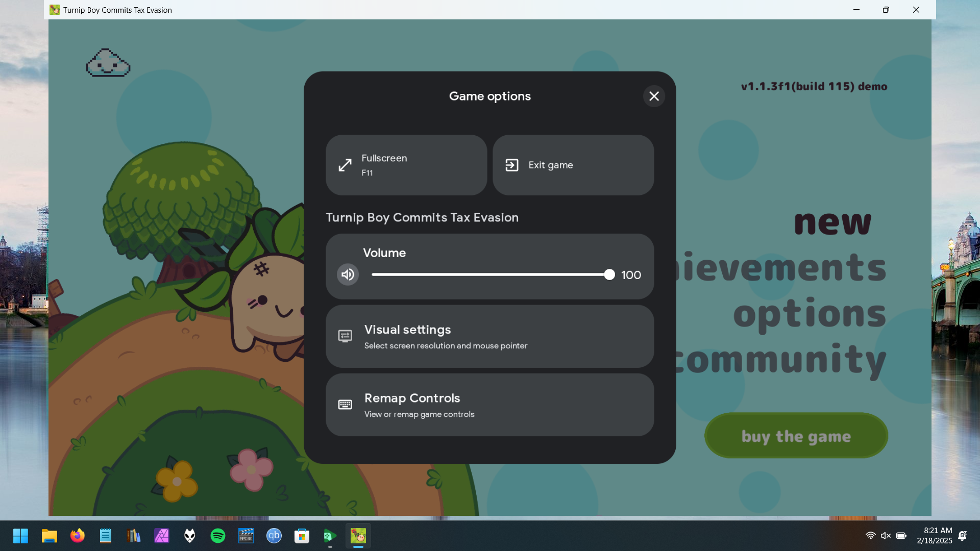Click the Turnip Boy taskbar icon
Viewport: 980px width, 551px height.
358,536
